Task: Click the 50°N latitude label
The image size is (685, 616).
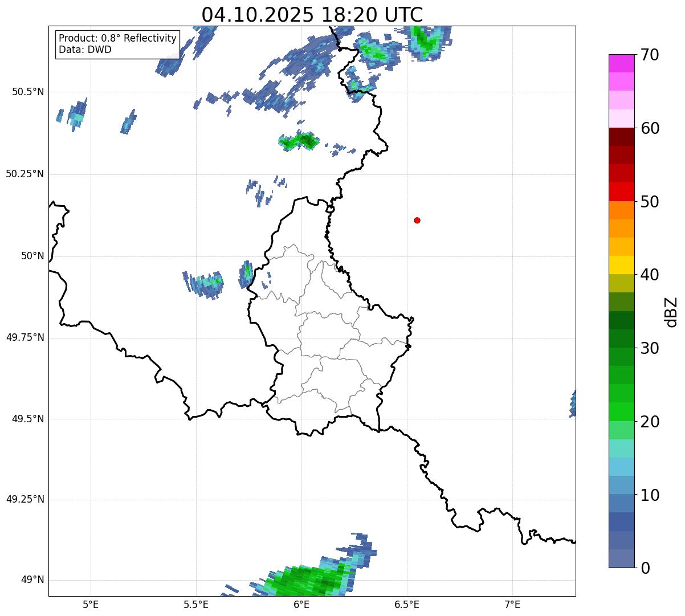Action: click(x=32, y=256)
